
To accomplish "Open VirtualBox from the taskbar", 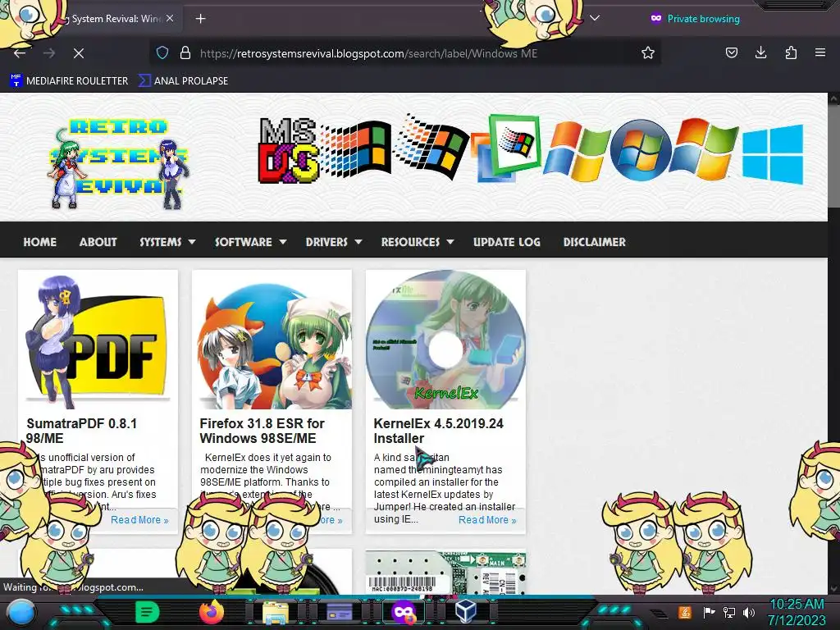I will (466, 611).
